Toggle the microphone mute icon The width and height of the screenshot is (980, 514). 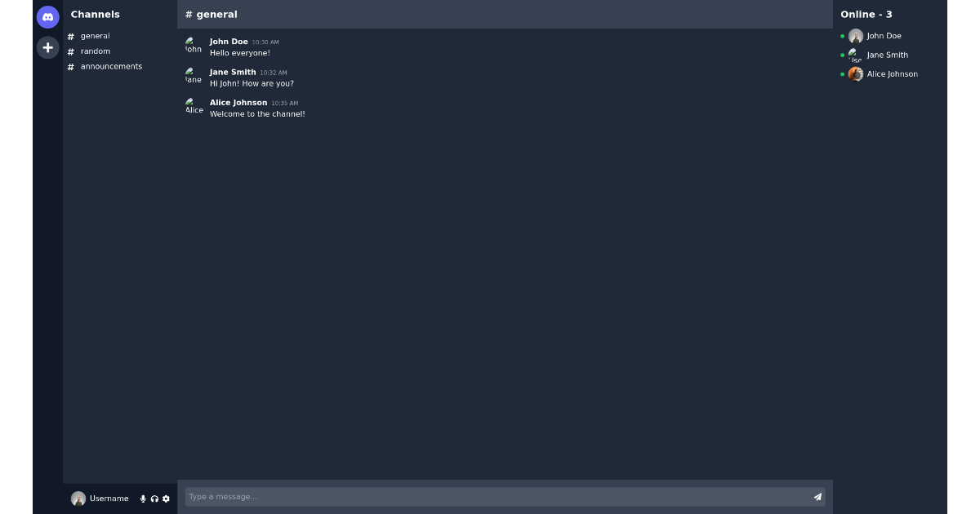(143, 498)
